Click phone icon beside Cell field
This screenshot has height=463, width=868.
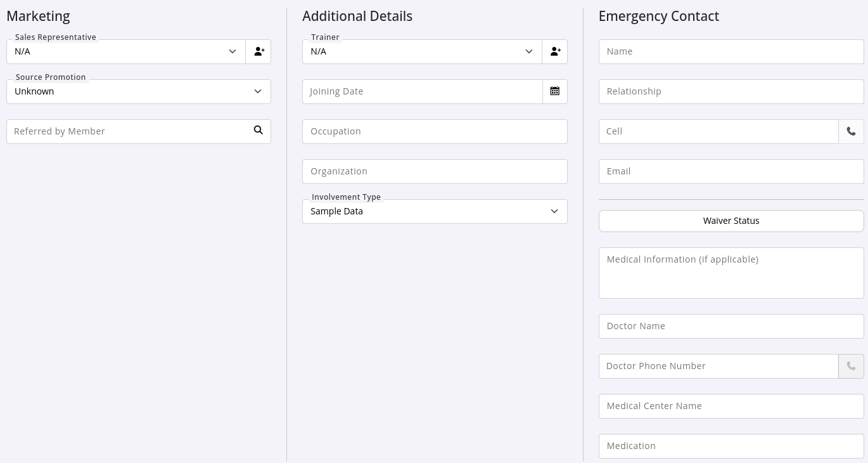click(851, 131)
